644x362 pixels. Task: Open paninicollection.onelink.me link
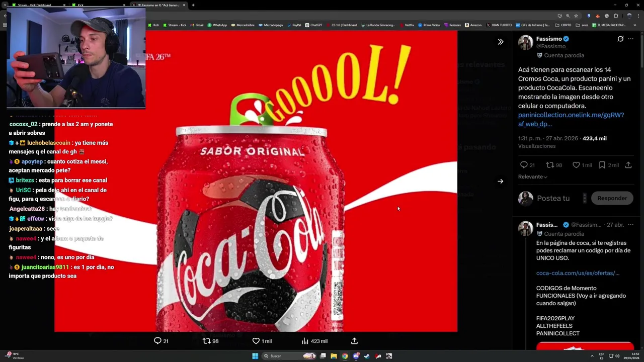coord(571,119)
